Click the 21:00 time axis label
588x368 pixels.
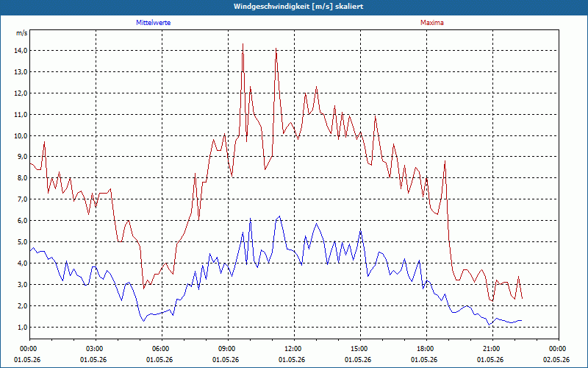pos(492,349)
